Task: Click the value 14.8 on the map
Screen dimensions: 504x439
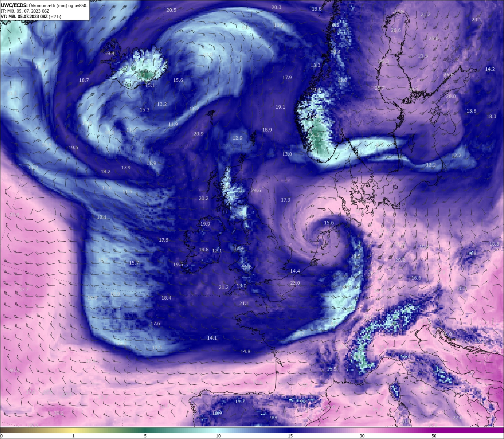Action: coord(245,352)
